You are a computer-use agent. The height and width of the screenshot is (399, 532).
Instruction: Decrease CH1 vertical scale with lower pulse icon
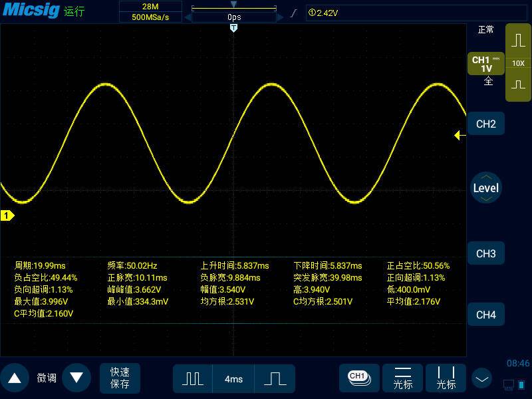518,84
